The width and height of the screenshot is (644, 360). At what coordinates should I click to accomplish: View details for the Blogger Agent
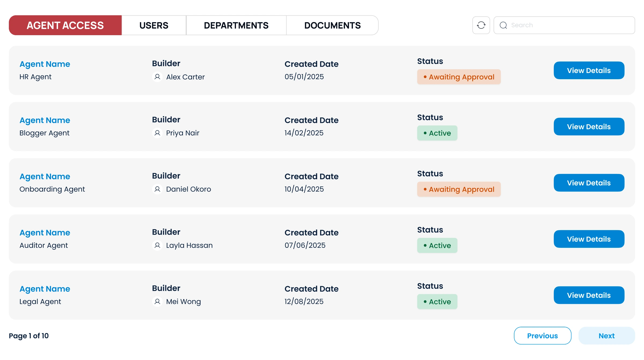point(589,126)
